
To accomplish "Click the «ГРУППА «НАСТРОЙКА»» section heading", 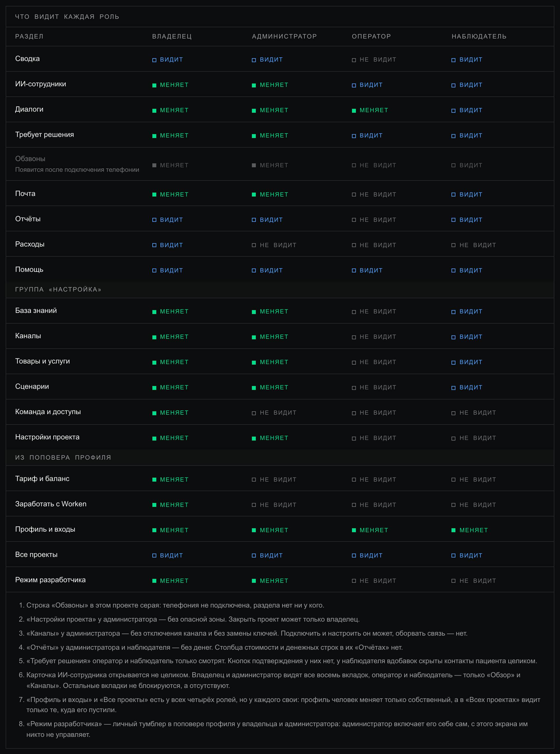I will 58,290.
